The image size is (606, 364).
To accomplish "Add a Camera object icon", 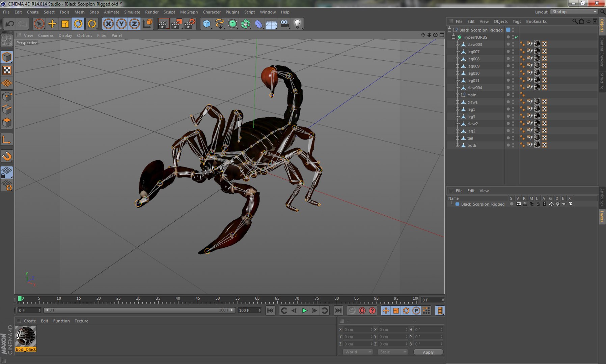I will (x=284, y=24).
